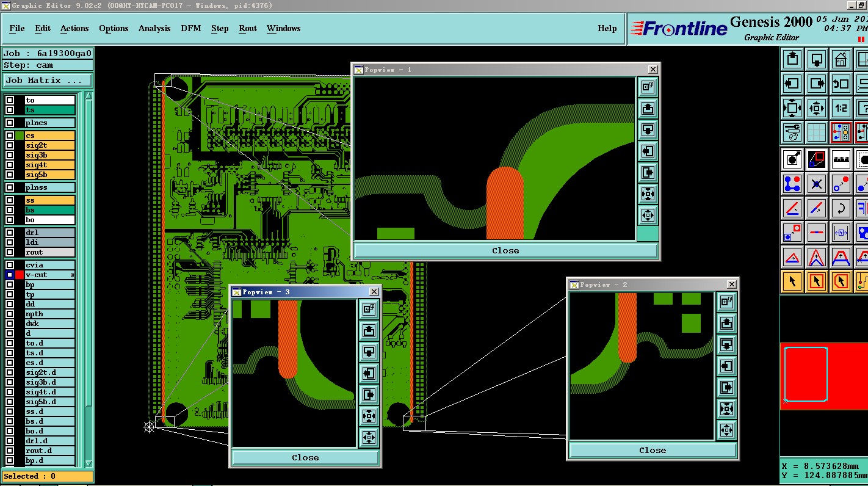Toggle the checkbox for layer sig4t
Screen dimensions: 868x486
(x=10, y=165)
